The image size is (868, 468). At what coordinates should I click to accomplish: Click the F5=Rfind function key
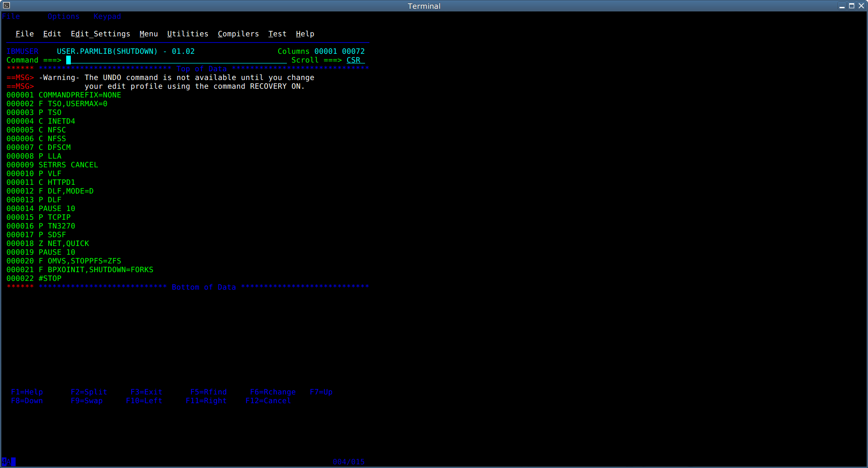[208, 392]
